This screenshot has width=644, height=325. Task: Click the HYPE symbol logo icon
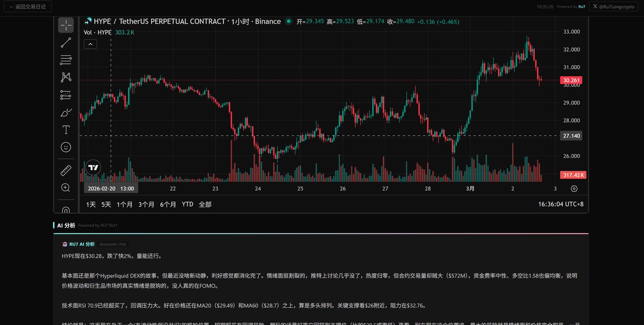[88, 21]
